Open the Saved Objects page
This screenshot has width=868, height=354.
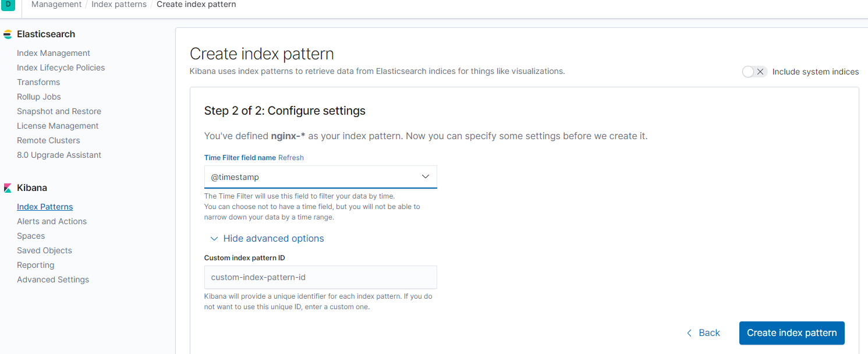point(44,250)
